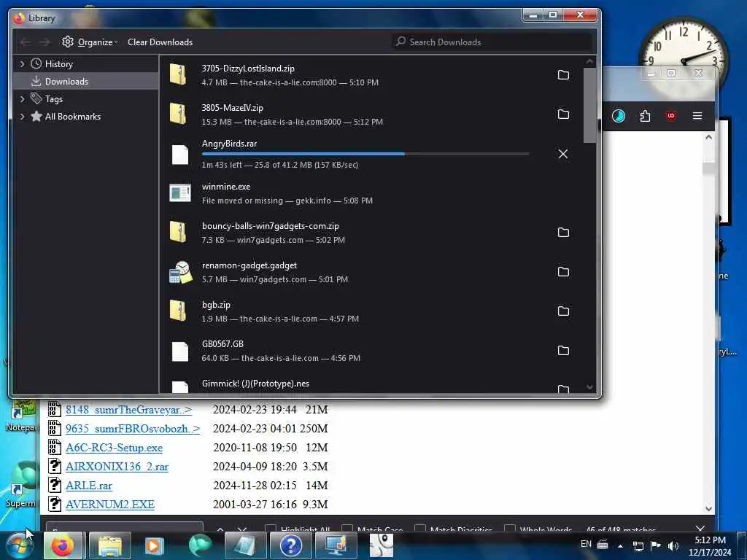Viewport: 747px width, 560px height.
Task: Open the Help question mark taskbar item
Action: [x=290, y=545]
